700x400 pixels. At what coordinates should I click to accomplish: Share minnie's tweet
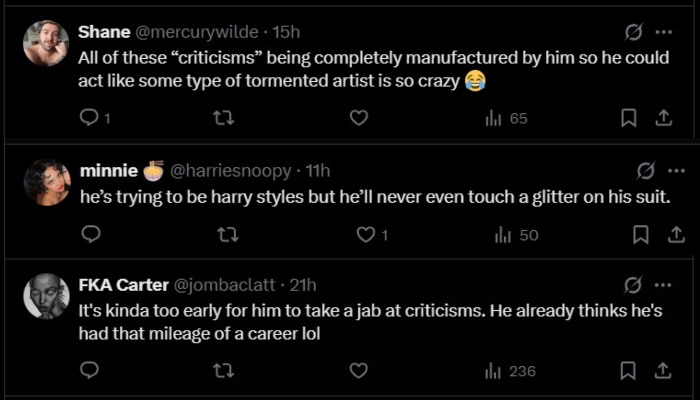[x=675, y=234]
